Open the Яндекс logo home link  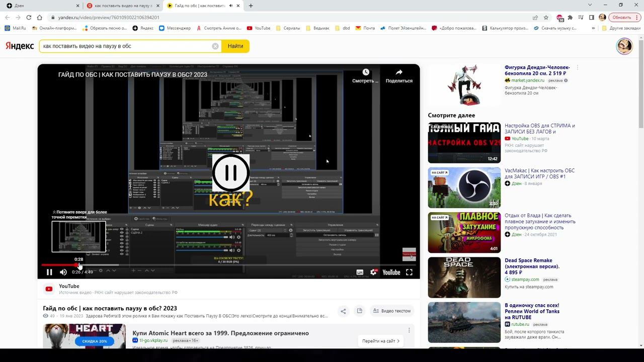(x=20, y=46)
